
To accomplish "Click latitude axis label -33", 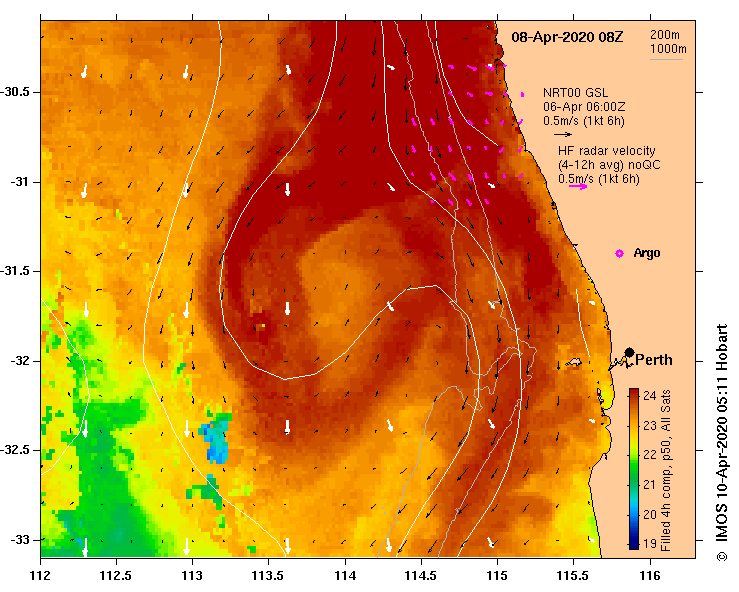I will 20,540.
